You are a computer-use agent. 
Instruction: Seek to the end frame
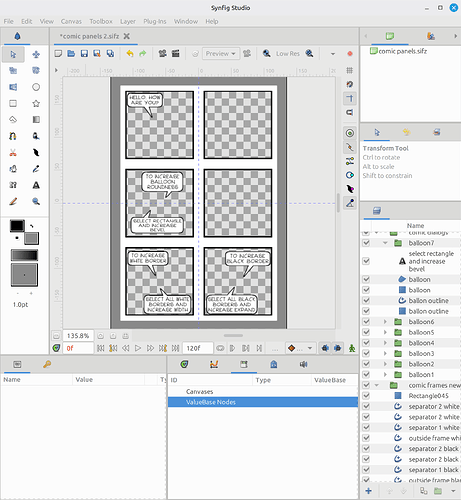[175, 348]
